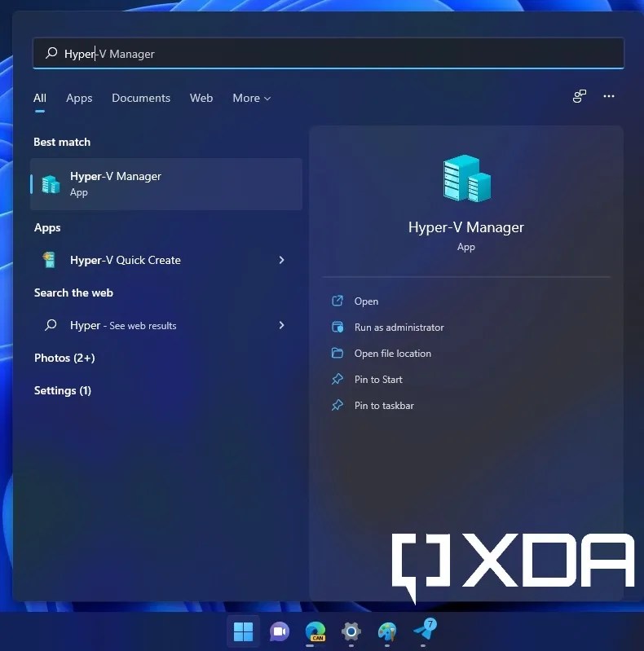Screen dimensions: 644x651
Task: Click the web search magnifier icon beside Hyper
Action: point(51,324)
